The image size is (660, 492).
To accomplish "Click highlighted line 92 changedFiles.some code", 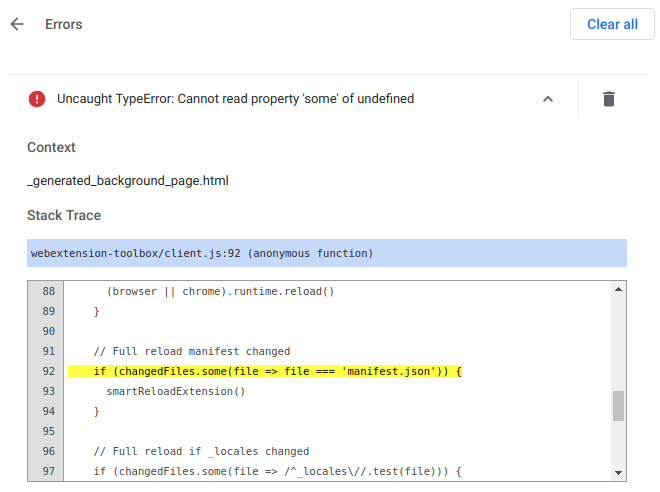I will 265,371.
